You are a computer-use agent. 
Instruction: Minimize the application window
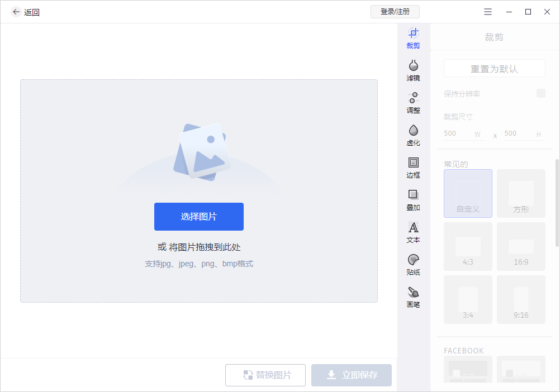pyautogui.click(x=509, y=12)
